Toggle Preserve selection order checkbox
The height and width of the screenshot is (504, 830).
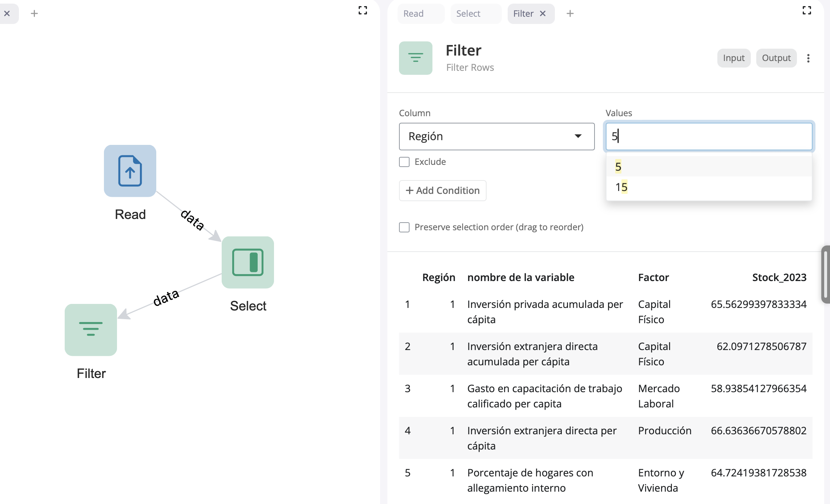click(404, 227)
